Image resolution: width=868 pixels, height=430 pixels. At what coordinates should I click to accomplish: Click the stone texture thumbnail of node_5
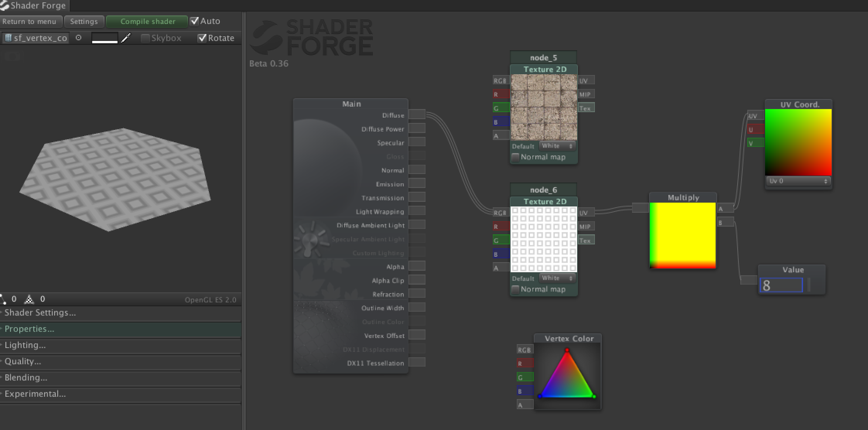[x=544, y=107]
